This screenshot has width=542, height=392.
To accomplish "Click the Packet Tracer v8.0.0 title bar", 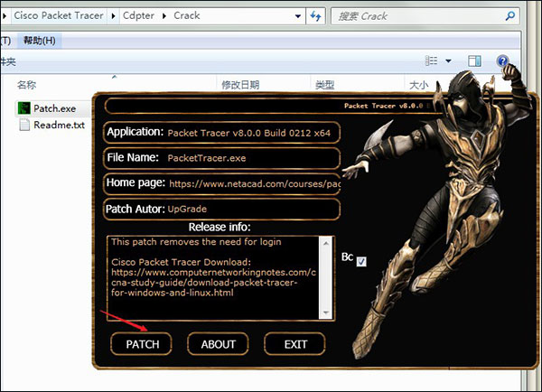I will pos(273,106).
